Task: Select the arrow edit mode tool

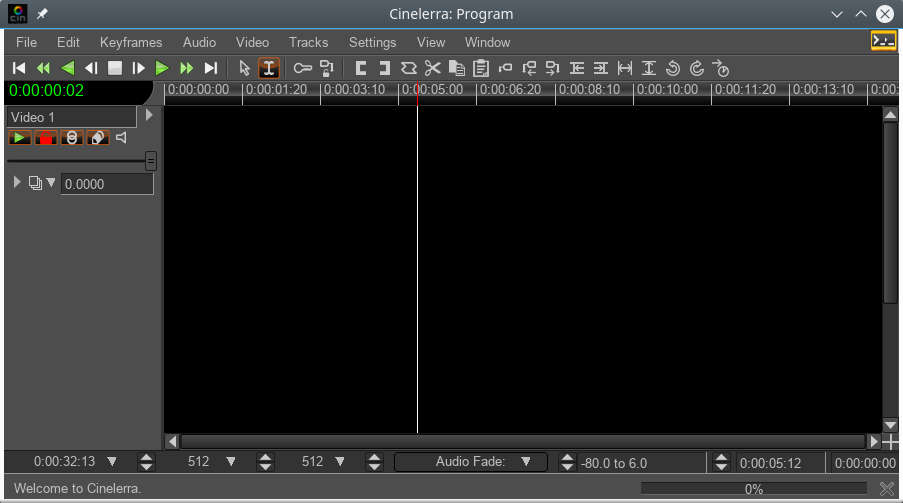Action: 245,68
